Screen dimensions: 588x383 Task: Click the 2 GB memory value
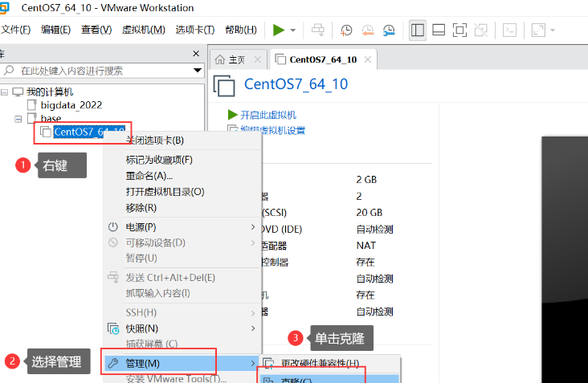[x=366, y=180]
